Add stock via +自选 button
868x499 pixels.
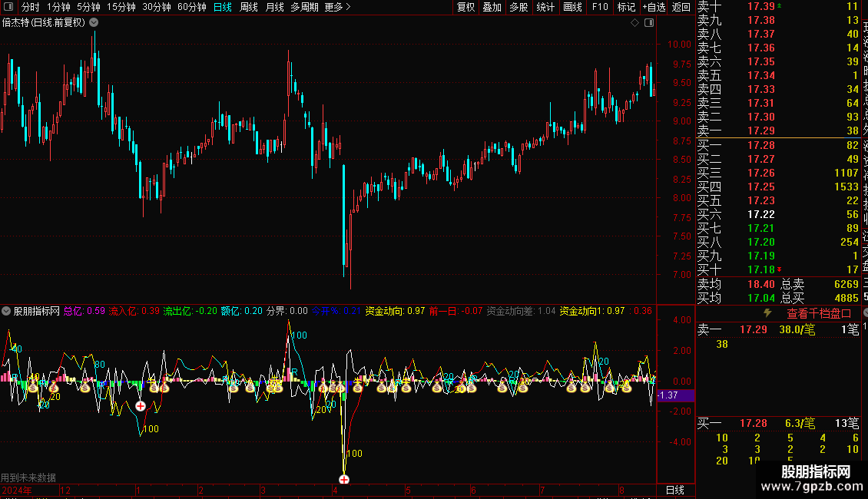point(654,7)
